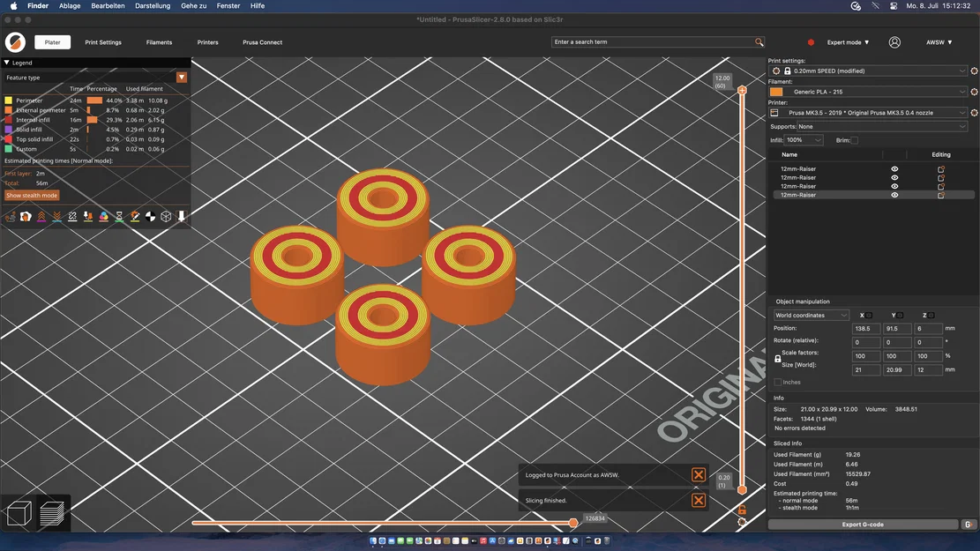Enable the Inches checkbox
980x551 pixels.
tap(777, 383)
